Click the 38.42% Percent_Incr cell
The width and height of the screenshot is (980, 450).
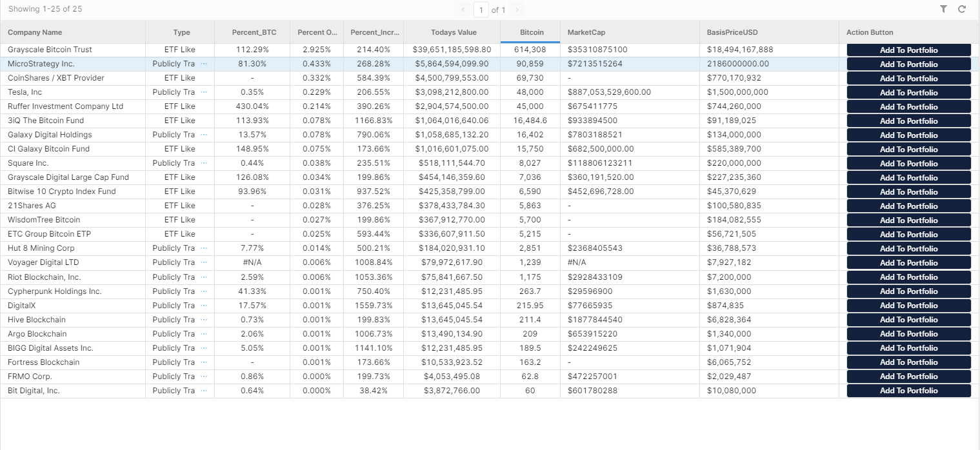coord(374,391)
